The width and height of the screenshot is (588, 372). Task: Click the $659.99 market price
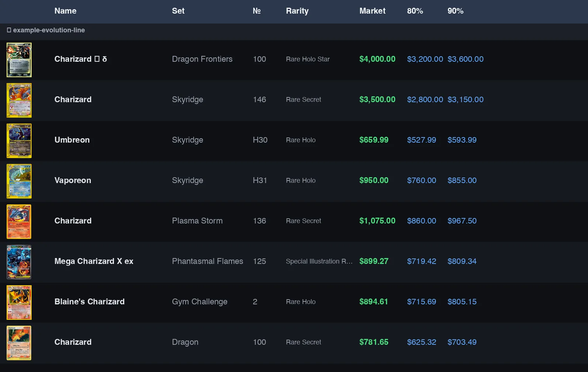click(x=374, y=140)
